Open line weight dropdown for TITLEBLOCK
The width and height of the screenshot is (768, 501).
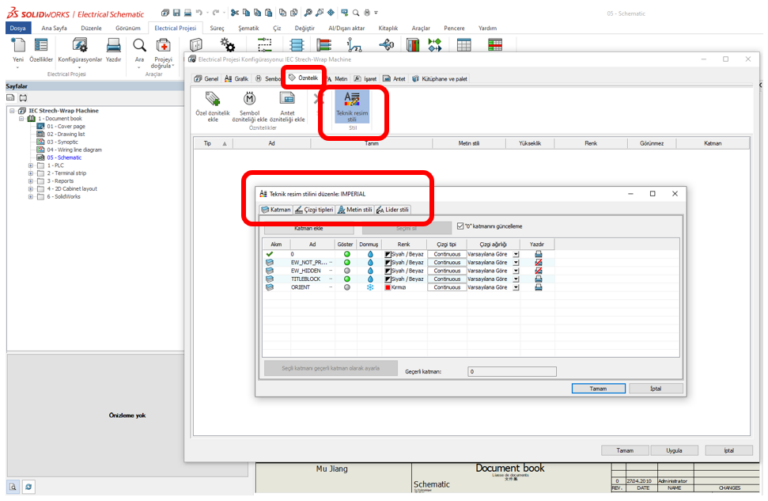pyautogui.click(x=516, y=279)
